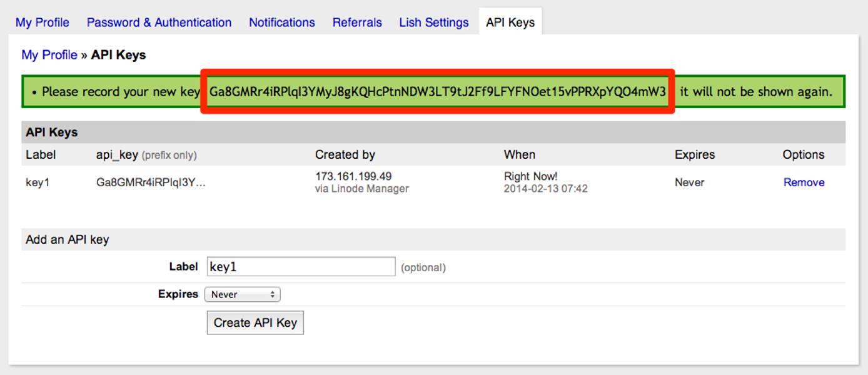This screenshot has height=375, width=868.
Task: Select the Lish Settings tab
Action: [433, 22]
